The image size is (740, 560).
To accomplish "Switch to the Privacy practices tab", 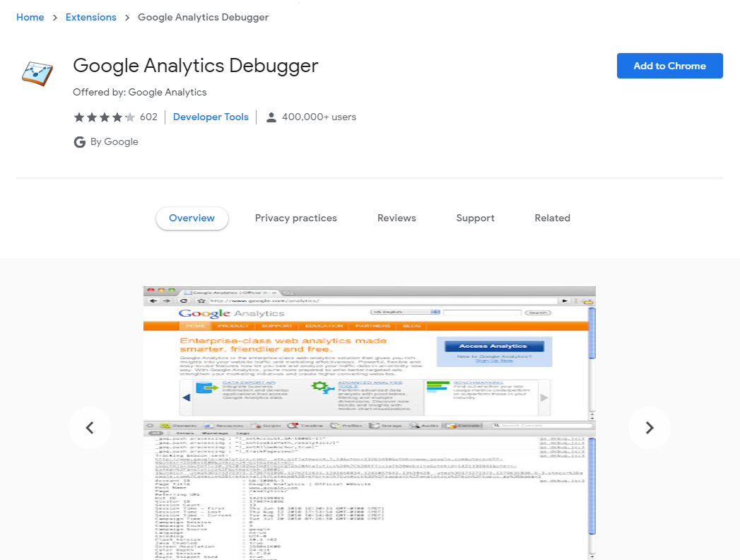I will [296, 218].
